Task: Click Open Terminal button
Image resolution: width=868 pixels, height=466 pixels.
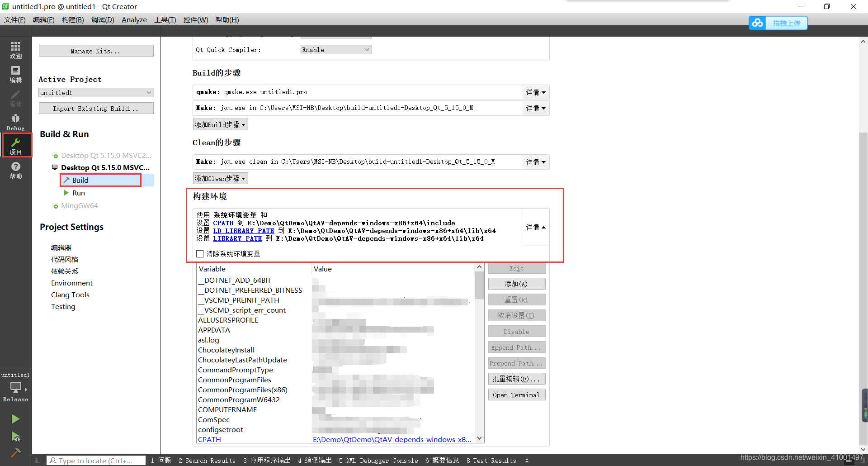Action: coord(517,395)
